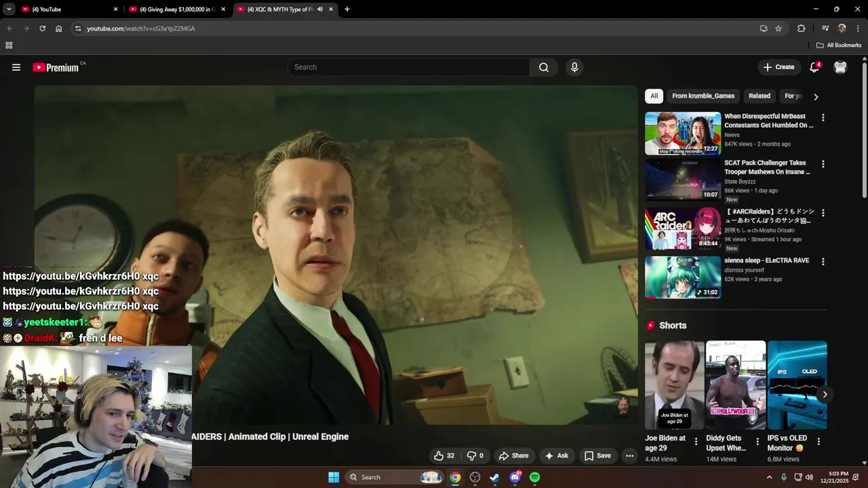
Task: Open options for ARCRaiders stream video
Action: 823,213
